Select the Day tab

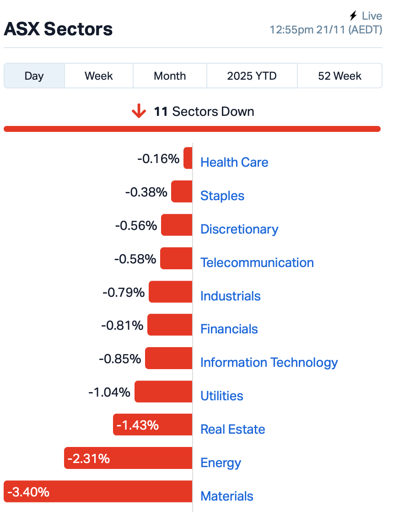tap(34, 76)
